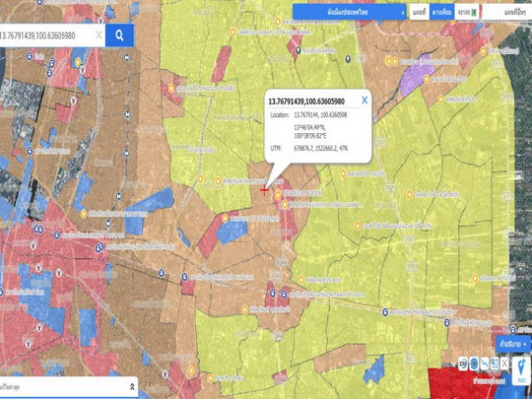This screenshot has width=532, height=399.
Task: Open the แผนที่อื่นๆ other maps menu
Action: 507,13
